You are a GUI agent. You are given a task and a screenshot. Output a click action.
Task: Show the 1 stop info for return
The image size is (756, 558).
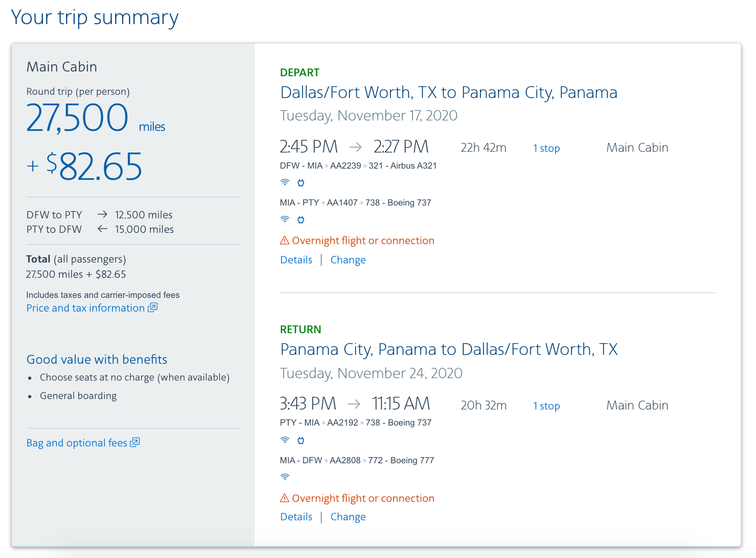pyautogui.click(x=546, y=406)
